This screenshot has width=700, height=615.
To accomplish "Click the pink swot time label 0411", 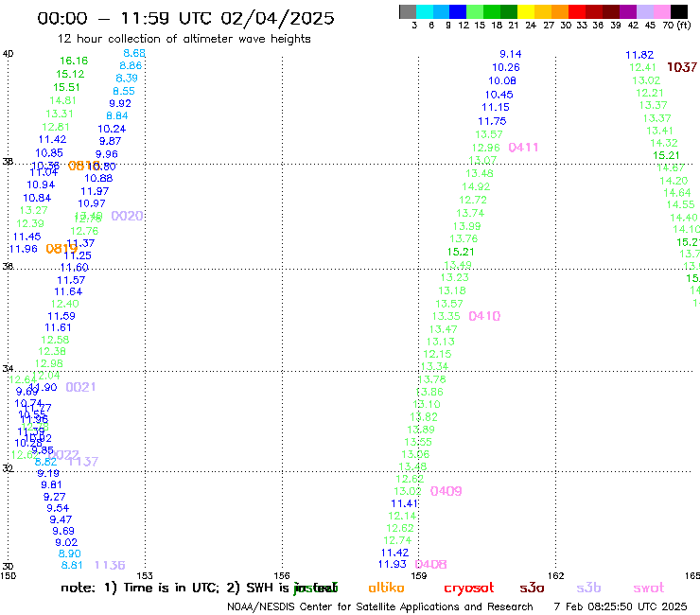I will pos(524,148).
